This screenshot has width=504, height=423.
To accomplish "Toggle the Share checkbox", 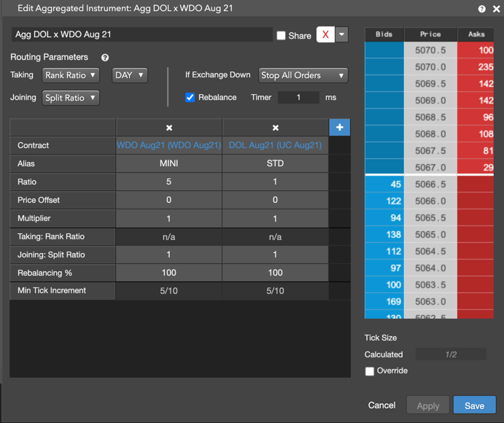I will pyautogui.click(x=282, y=36).
